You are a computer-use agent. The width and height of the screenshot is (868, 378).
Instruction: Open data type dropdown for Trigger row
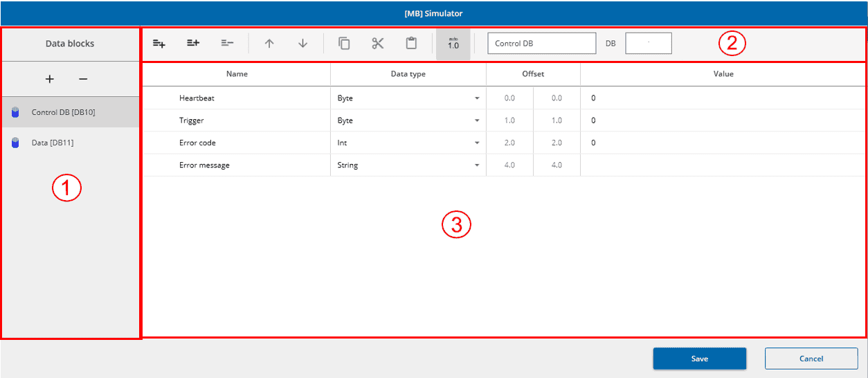[477, 120]
